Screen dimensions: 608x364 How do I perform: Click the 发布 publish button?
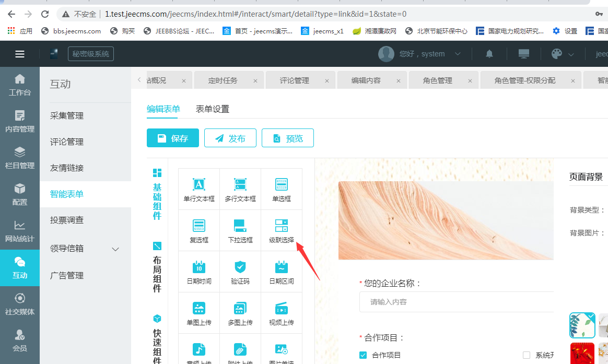(x=230, y=138)
